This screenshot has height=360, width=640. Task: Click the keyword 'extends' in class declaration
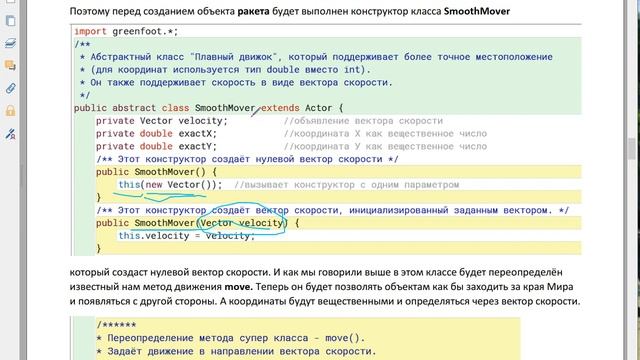tap(280, 108)
